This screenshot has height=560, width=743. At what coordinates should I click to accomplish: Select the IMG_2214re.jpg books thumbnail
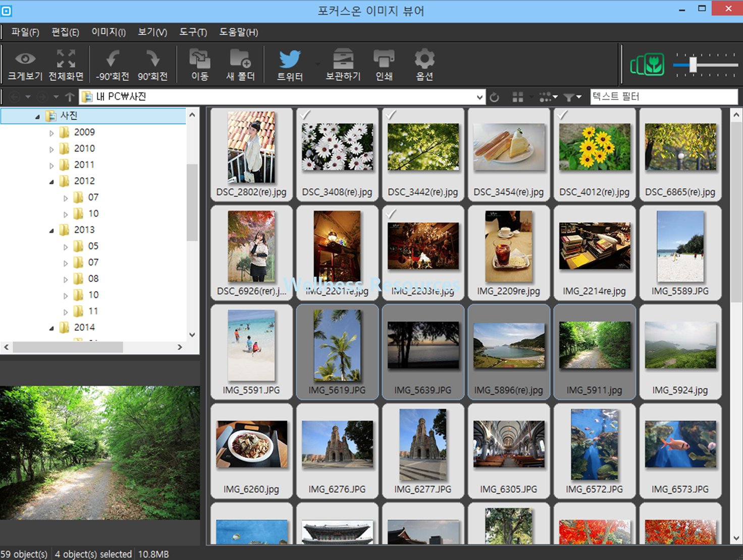click(595, 253)
